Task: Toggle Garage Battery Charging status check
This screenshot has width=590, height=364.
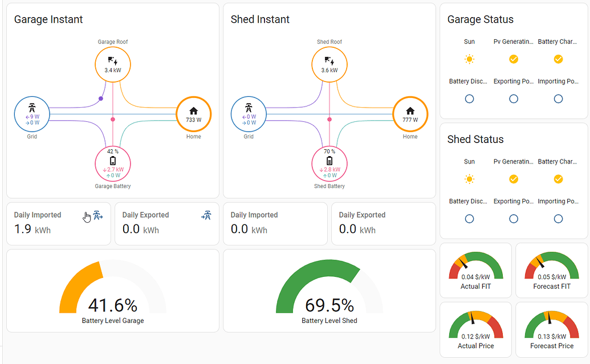Action: click(558, 59)
